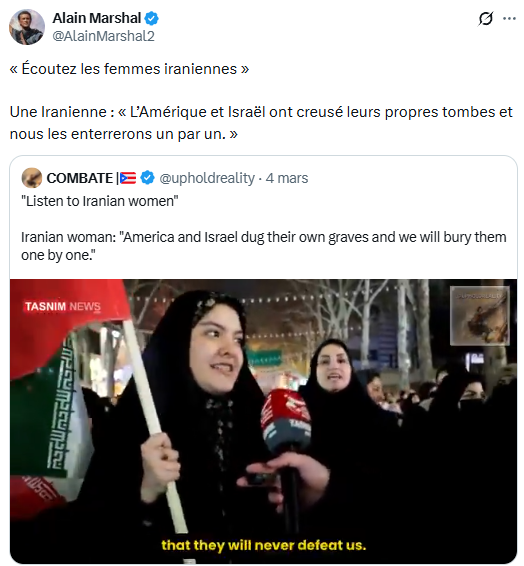This screenshot has height=566, width=524.
Task: Click the Puerto Rico flag emoji
Action: (x=128, y=178)
